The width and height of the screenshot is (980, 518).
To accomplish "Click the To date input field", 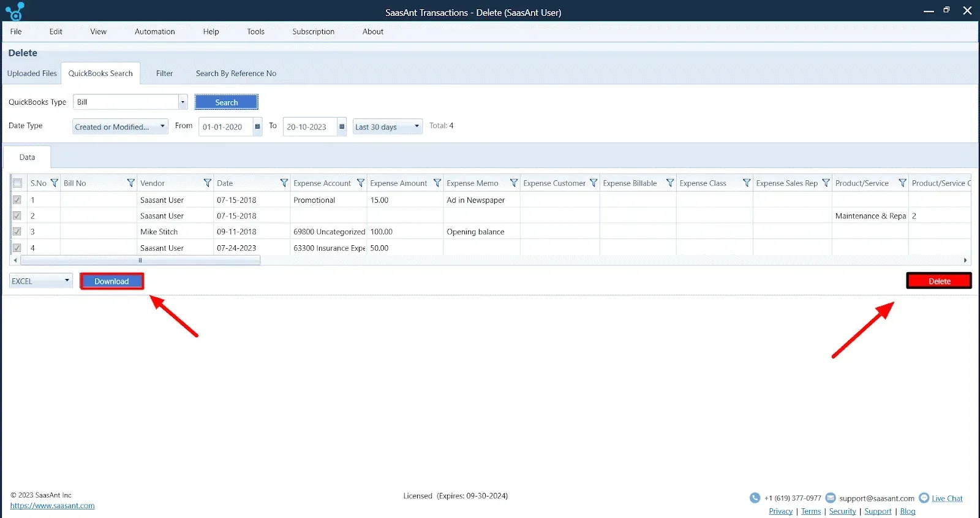I will pyautogui.click(x=310, y=127).
